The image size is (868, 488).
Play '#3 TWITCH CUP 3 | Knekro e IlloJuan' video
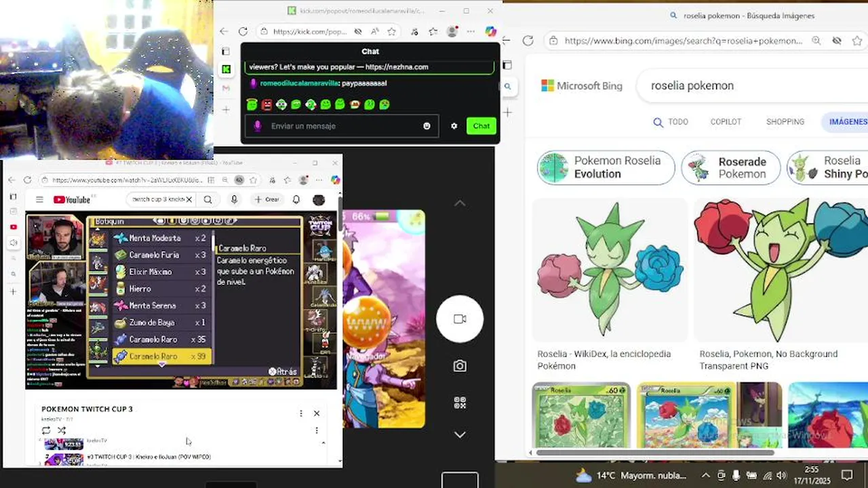149,457
